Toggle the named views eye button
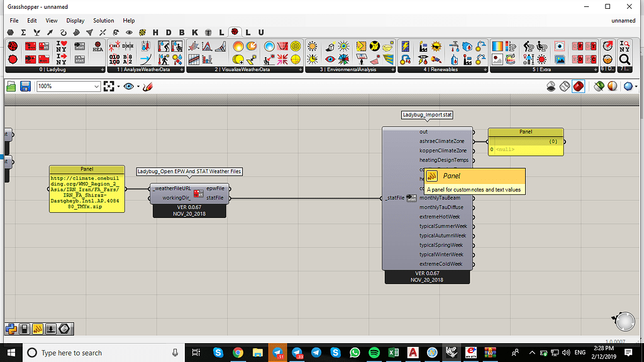 pos(129,86)
